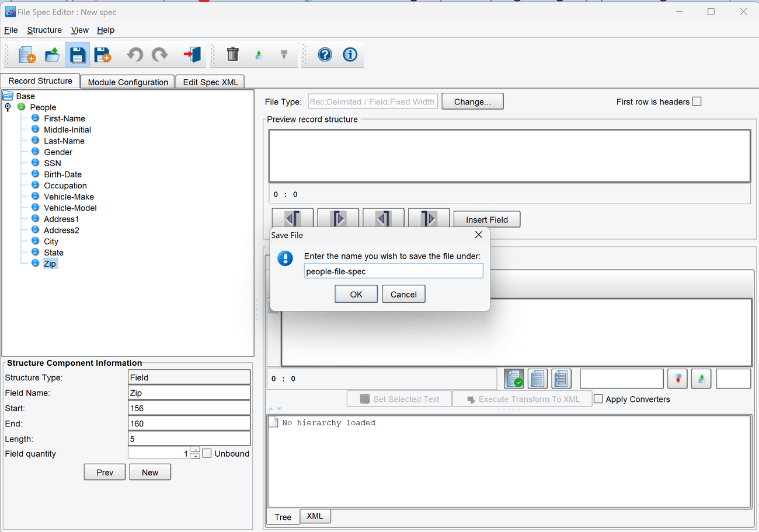
Task: Click the green People record node icon
Action: click(22, 107)
